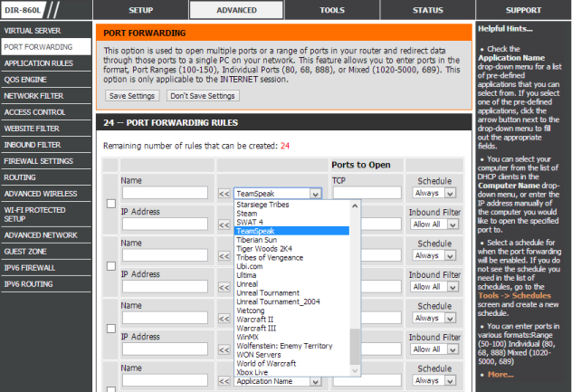Screen dimensions: 572x392
Task: Go to the STATUS tab
Action: [427, 10]
